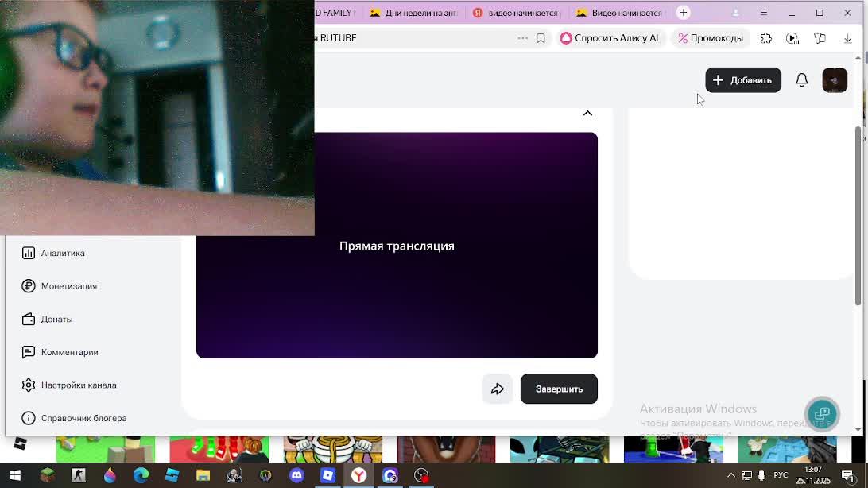Open the browser extensions puzzle icon
The image size is (868, 488).
(x=765, y=38)
